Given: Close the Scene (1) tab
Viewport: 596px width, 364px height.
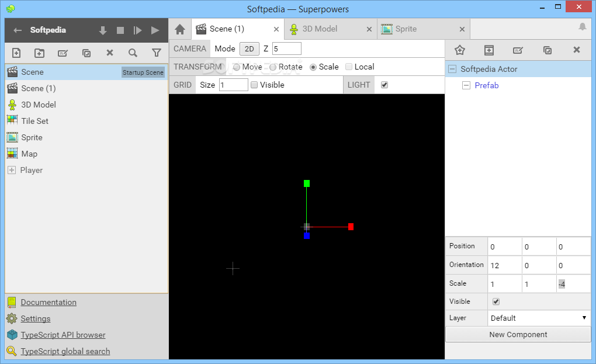Looking at the screenshot, I should [x=276, y=29].
